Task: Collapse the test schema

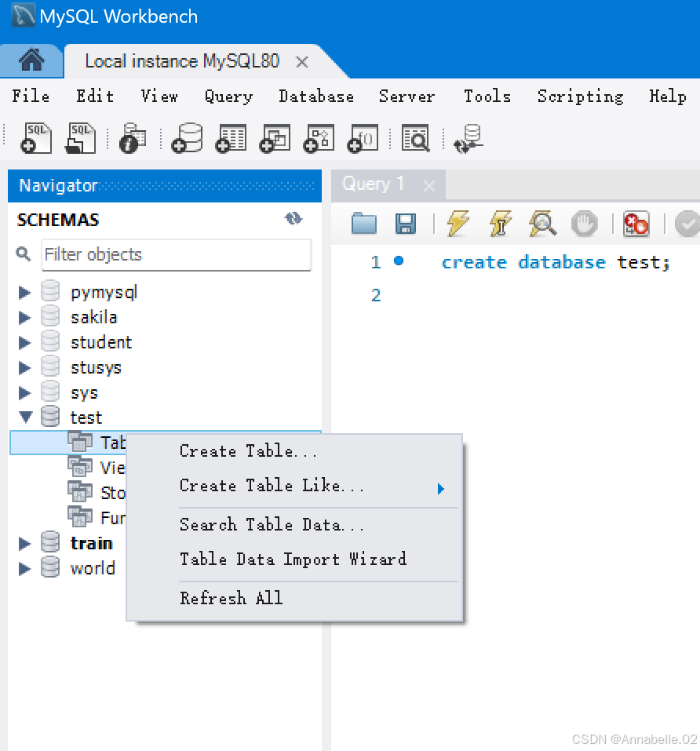Action: pos(26,417)
